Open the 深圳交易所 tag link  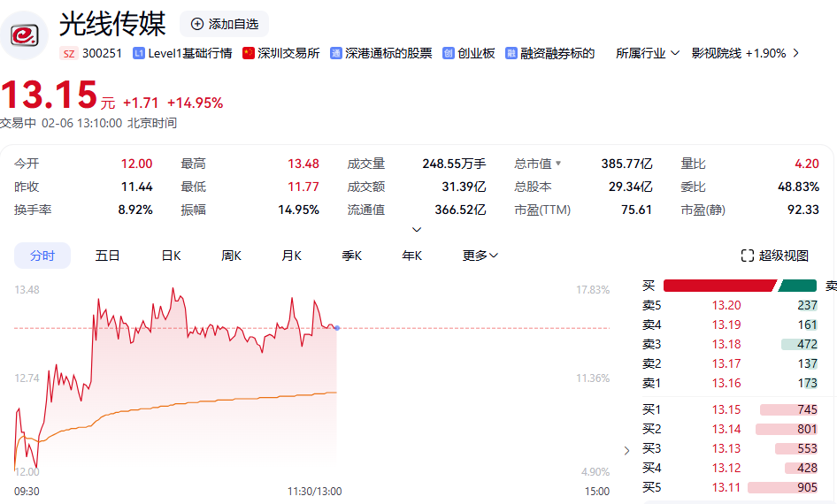pyautogui.click(x=288, y=53)
